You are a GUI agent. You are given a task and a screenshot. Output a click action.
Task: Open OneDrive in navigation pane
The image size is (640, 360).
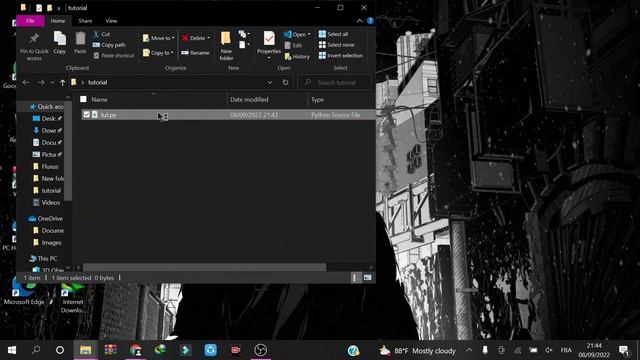[x=46, y=219]
